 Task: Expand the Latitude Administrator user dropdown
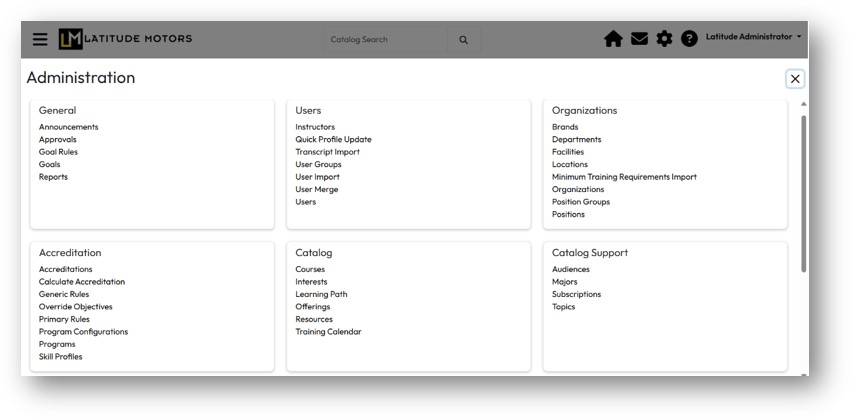point(753,37)
